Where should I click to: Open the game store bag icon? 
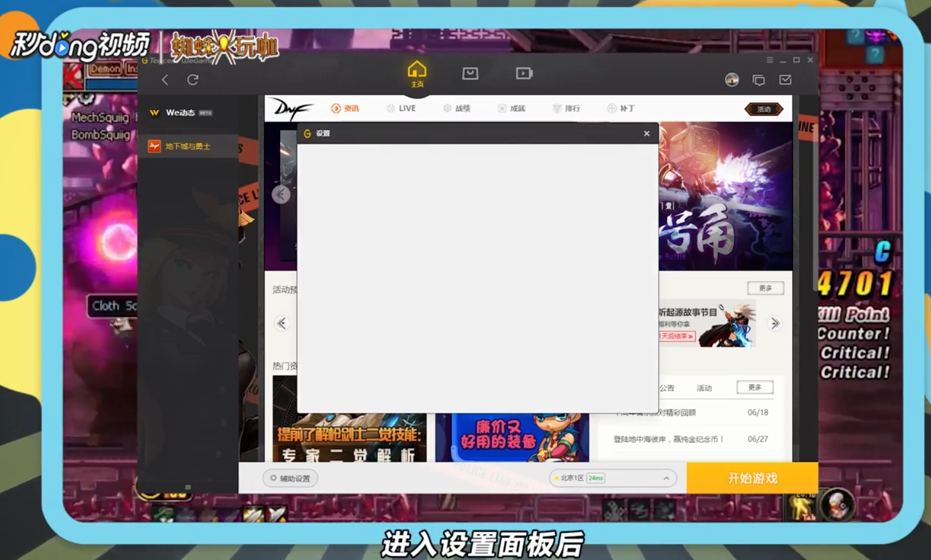coord(471,73)
